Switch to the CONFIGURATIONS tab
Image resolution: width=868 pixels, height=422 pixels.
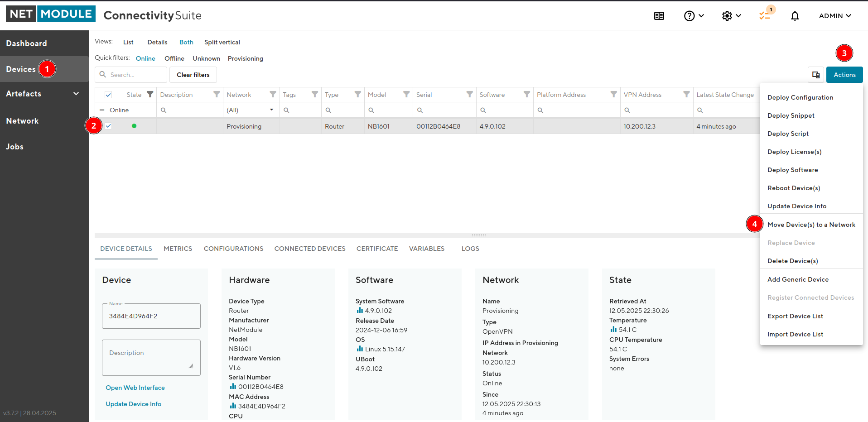(233, 249)
